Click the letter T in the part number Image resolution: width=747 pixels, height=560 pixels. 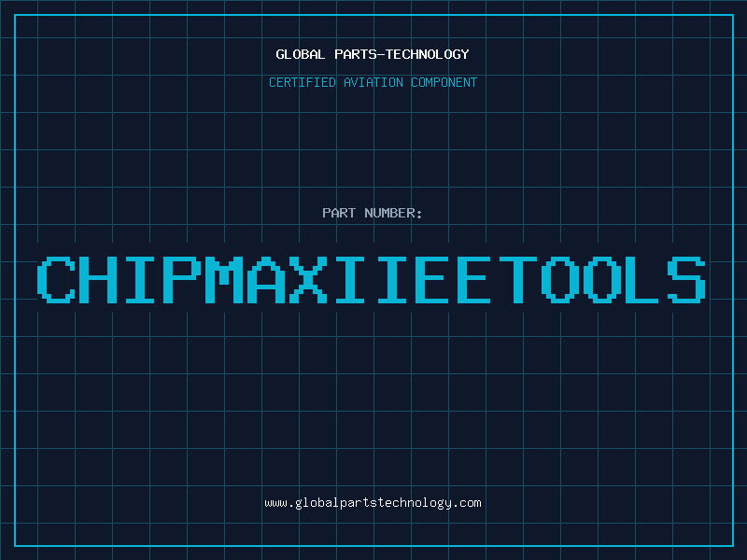(x=520, y=280)
